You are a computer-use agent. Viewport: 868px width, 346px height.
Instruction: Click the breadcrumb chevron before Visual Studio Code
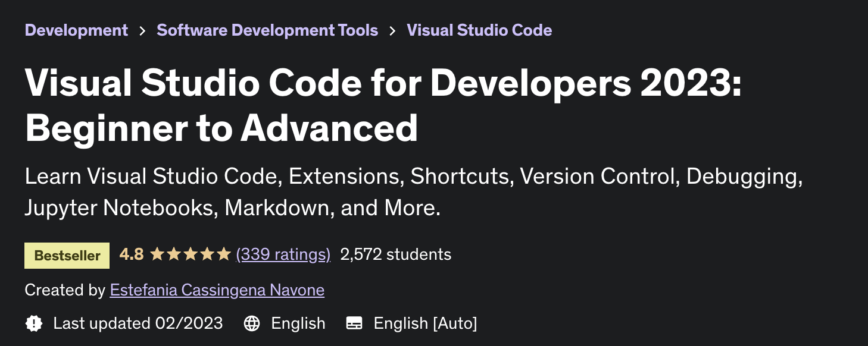pos(392,30)
